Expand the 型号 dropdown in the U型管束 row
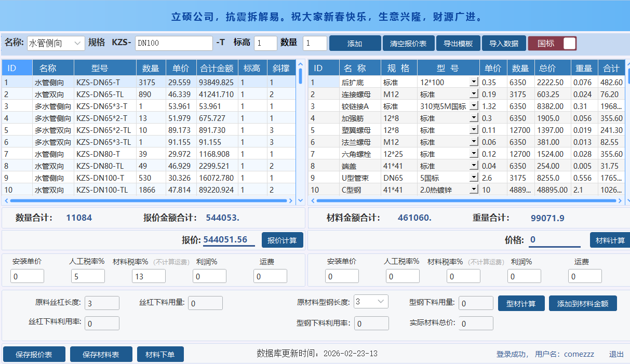Image resolution: width=630 pixels, height=364 pixels. click(473, 178)
